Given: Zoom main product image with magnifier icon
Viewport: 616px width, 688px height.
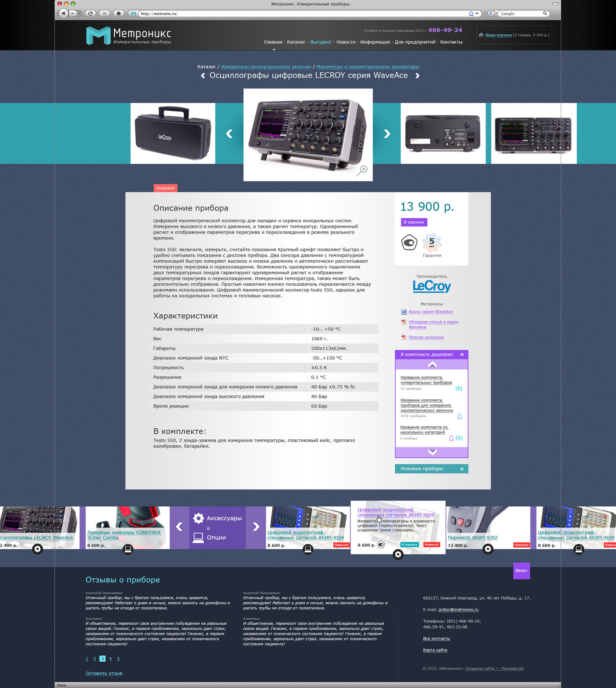Looking at the screenshot, I should 362,171.
